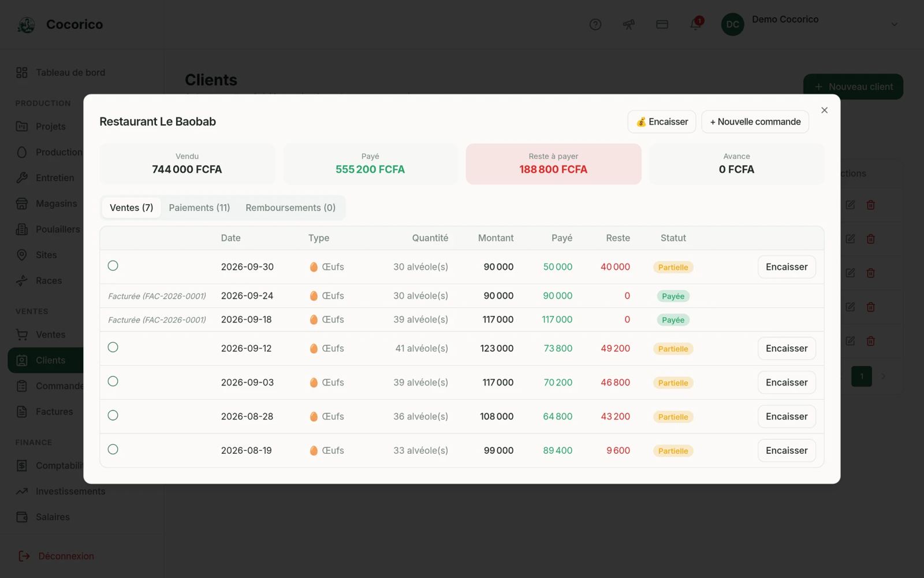Open Commandes clipboard sidebar icon

[22, 386]
